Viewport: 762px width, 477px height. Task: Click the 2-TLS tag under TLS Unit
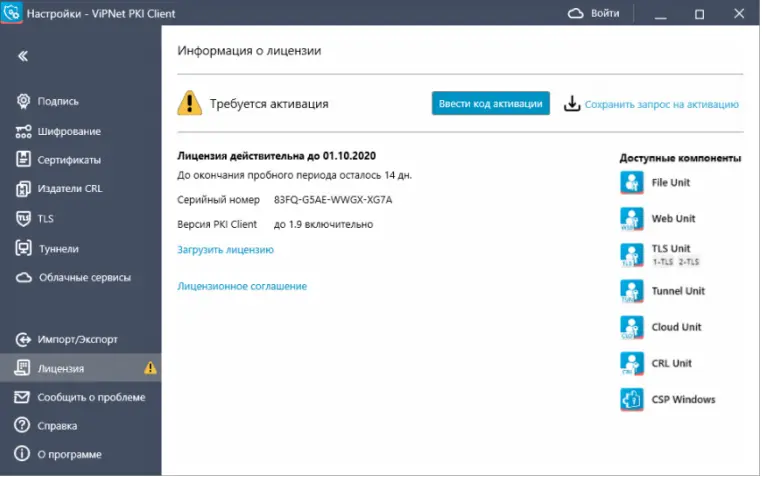[x=689, y=262]
